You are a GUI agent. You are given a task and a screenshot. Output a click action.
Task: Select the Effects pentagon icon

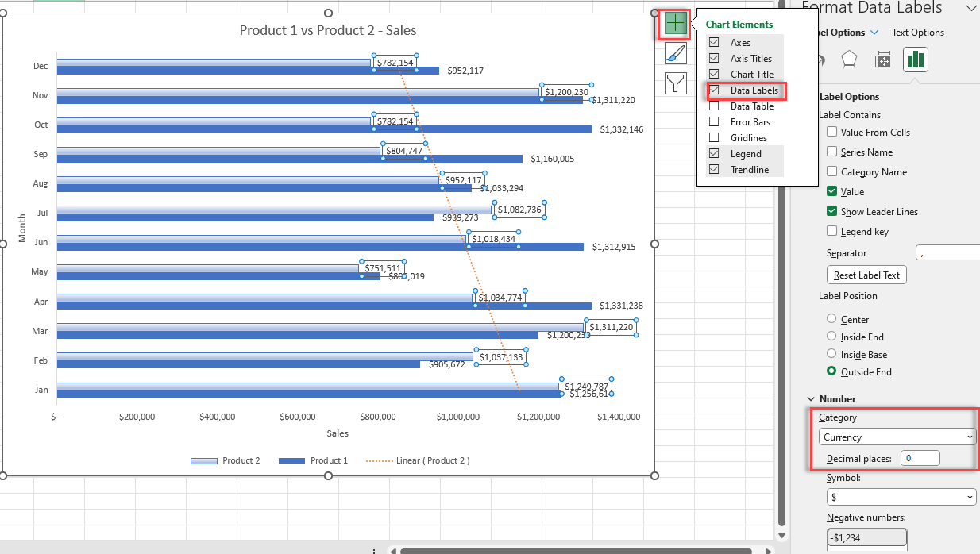click(x=849, y=60)
